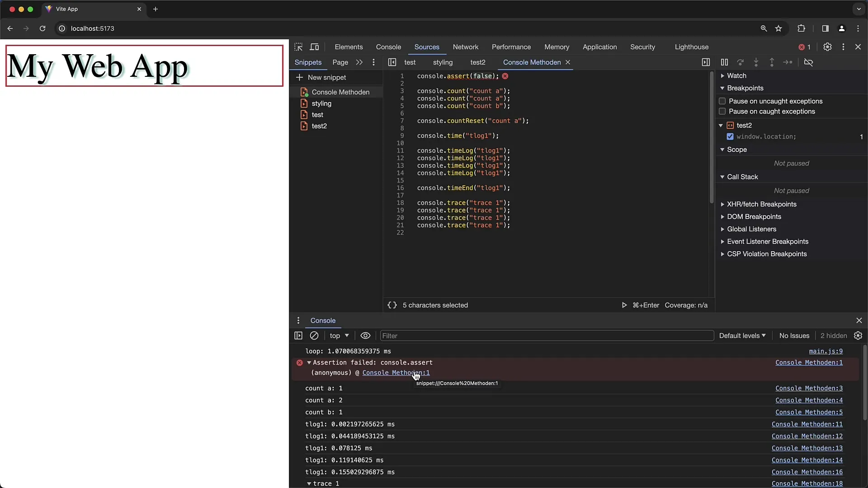This screenshot has height=488, width=868.
Task: Click the clear console errors icon
Action: 314,335
